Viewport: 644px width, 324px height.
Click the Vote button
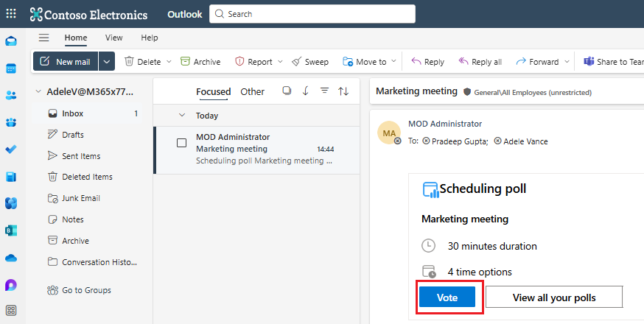[447, 297]
